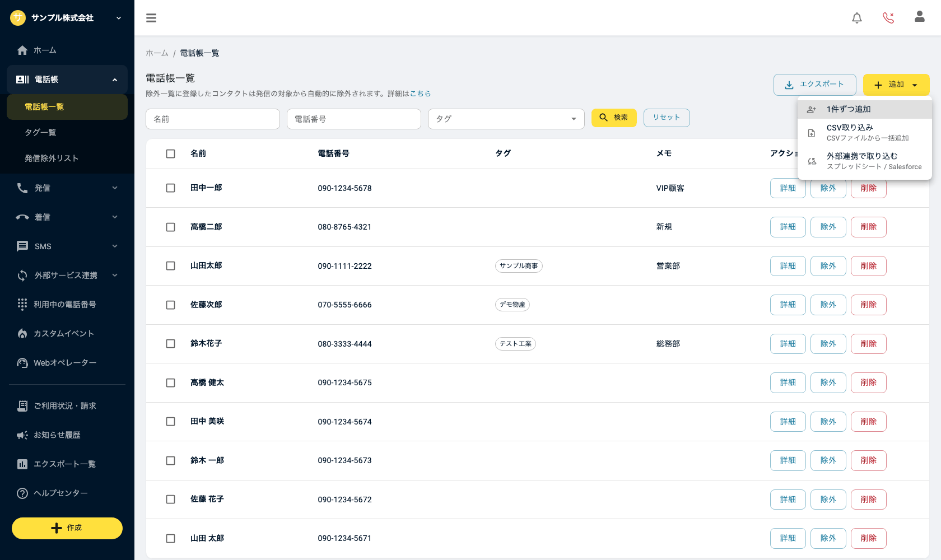Click the magnifier icon on search button
This screenshot has width=941, height=560.
coord(604,118)
